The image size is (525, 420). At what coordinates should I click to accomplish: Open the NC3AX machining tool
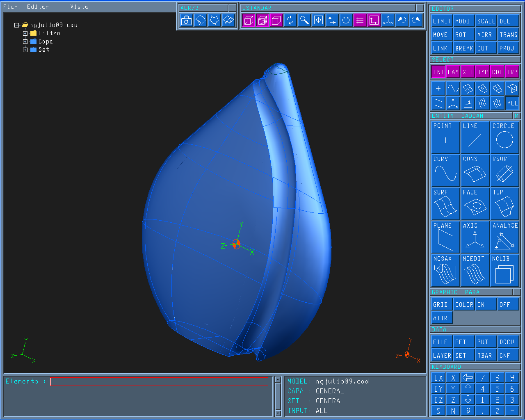coord(445,270)
